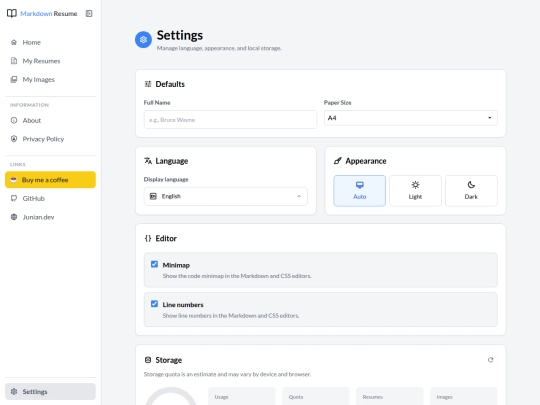Click the Markdown Resume book logo icon
This screenshot has width=540, height=405.
(x=12, y=13)
